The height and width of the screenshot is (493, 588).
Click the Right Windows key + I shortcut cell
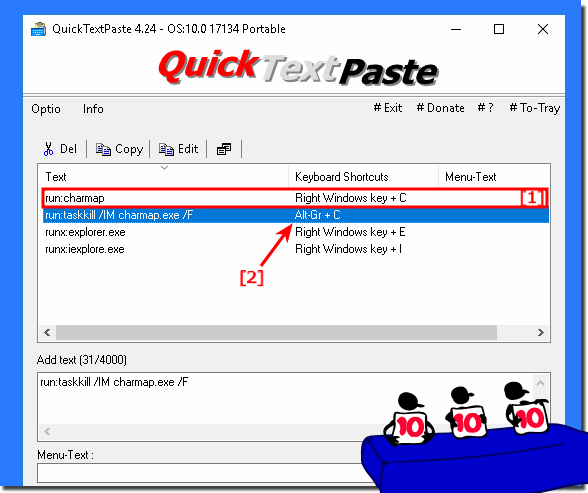pos(348,249)
